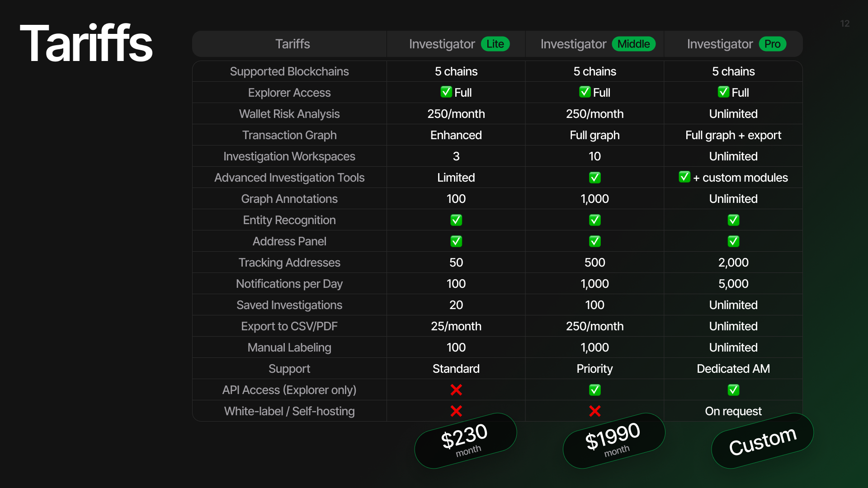Click the $1990 month price tag
868x488 pixels.
[x=614, y=441]
